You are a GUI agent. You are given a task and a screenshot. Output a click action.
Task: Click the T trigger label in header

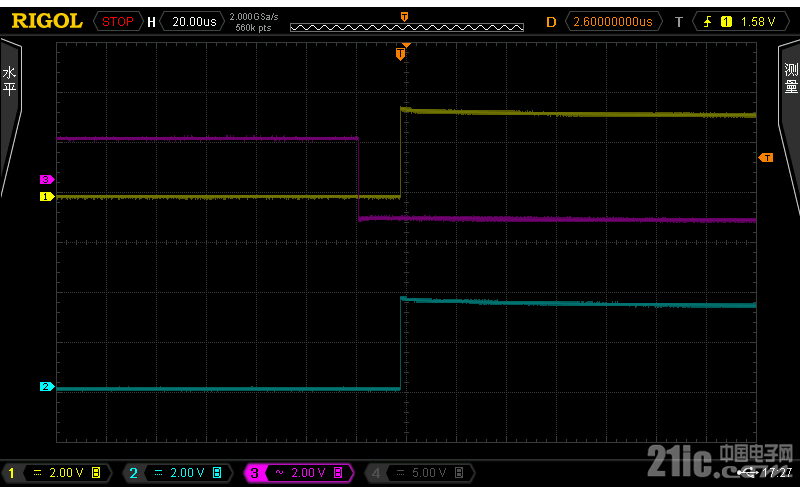click(678, 22)
